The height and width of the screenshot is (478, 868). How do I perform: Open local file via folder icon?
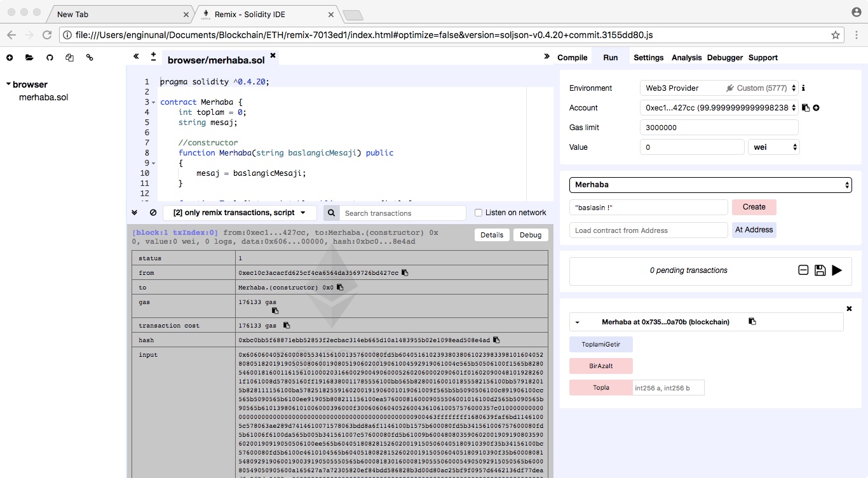(29, 58)
